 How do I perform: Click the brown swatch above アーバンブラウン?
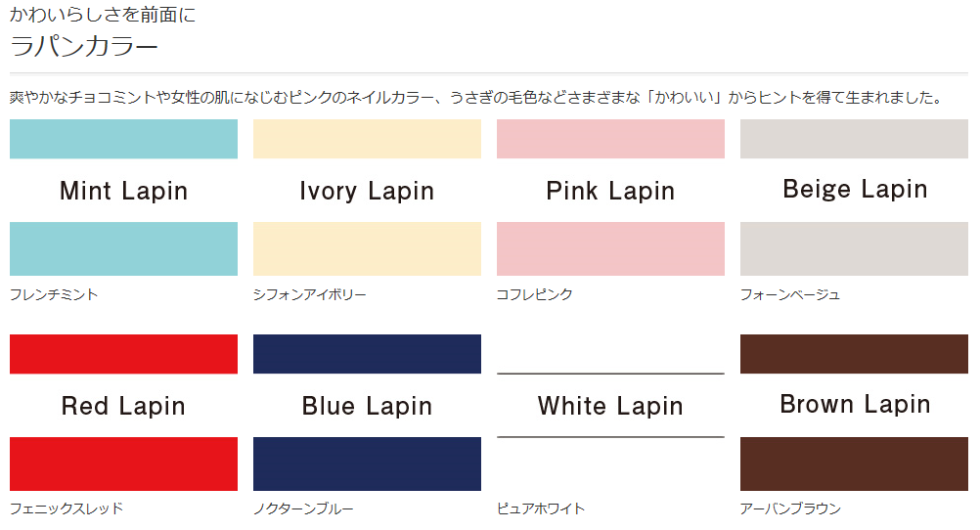coord(855,464)
